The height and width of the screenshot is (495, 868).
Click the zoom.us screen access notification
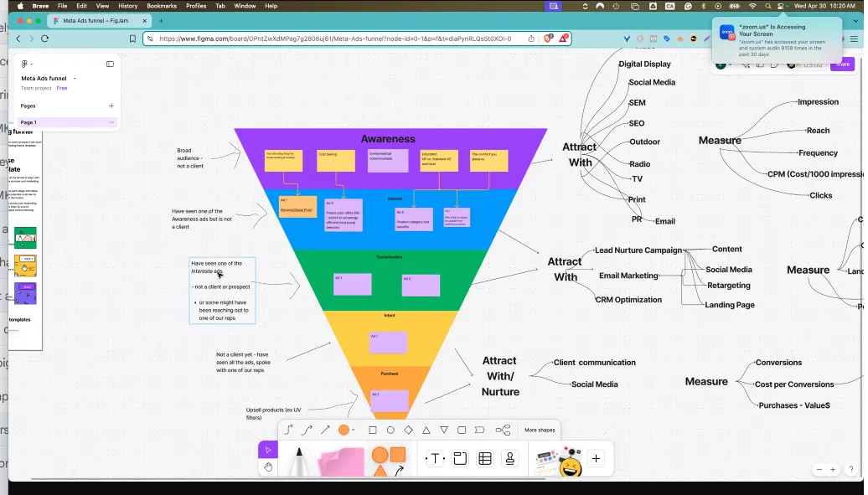778,40
